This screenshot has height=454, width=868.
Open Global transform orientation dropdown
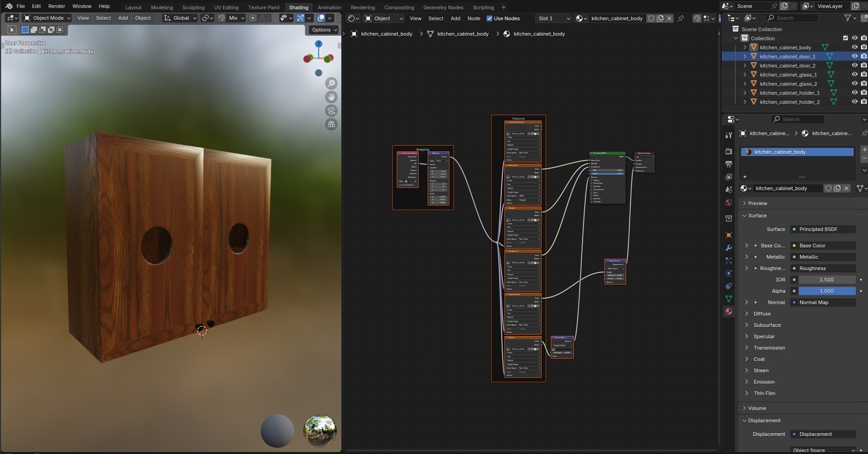click(180, 18)
